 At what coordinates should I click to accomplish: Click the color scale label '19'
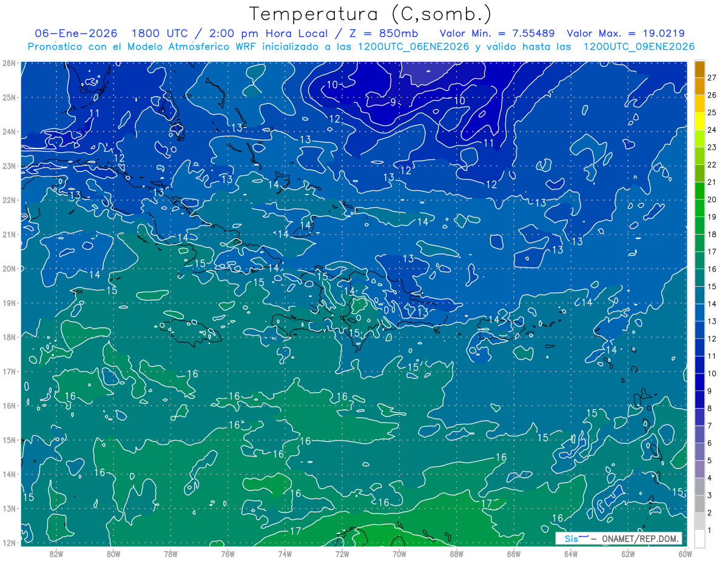712,217
